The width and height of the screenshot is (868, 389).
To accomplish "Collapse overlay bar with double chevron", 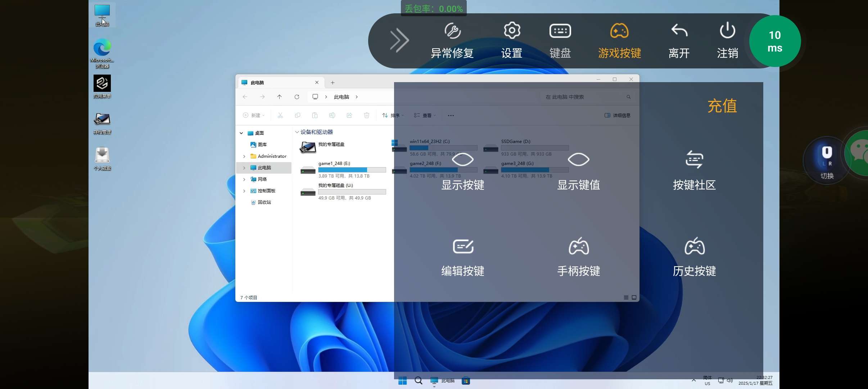I will pos(399,40).
